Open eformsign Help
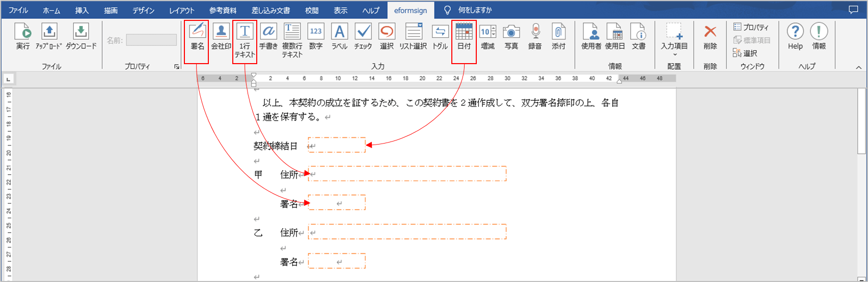 click(795, 36)
